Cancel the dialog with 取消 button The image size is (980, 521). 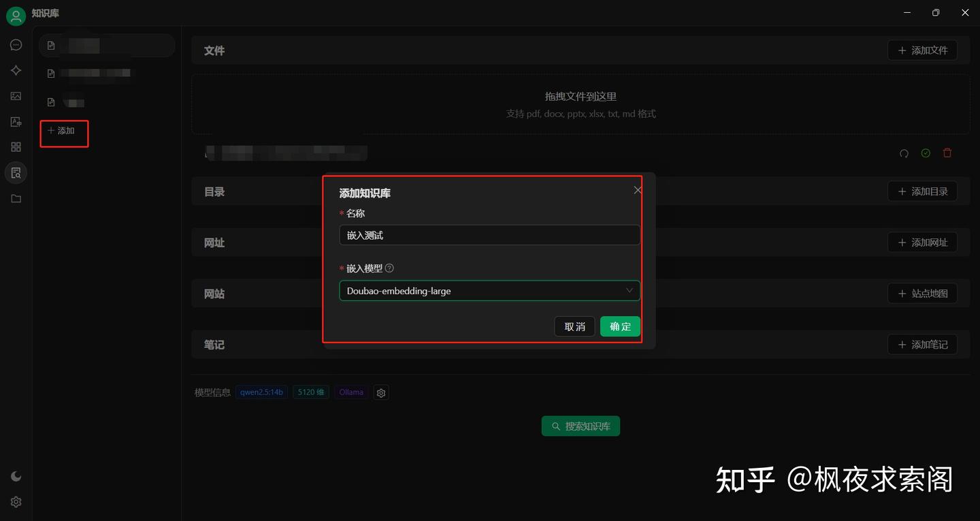[574, 326]
